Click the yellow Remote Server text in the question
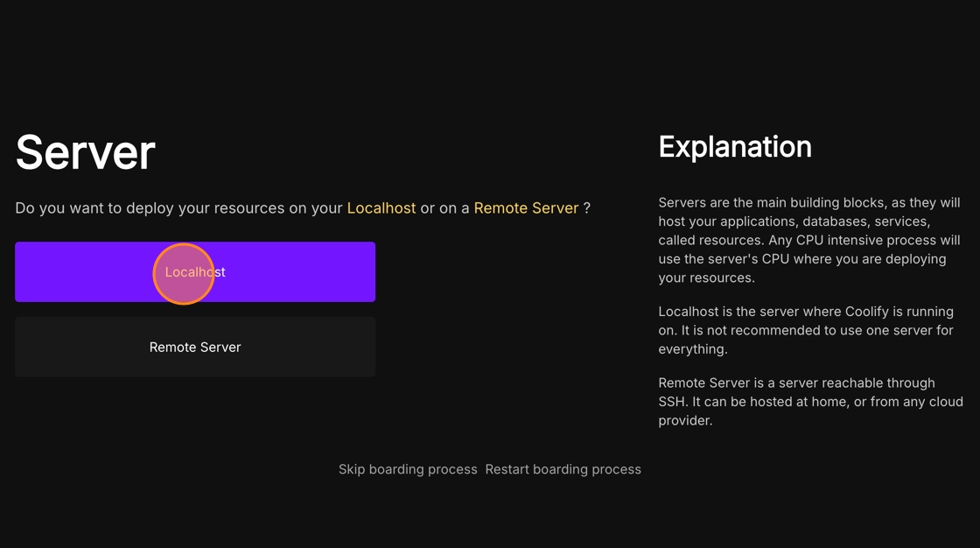Viewport: 980px width, 548px height. pos(526,208)
